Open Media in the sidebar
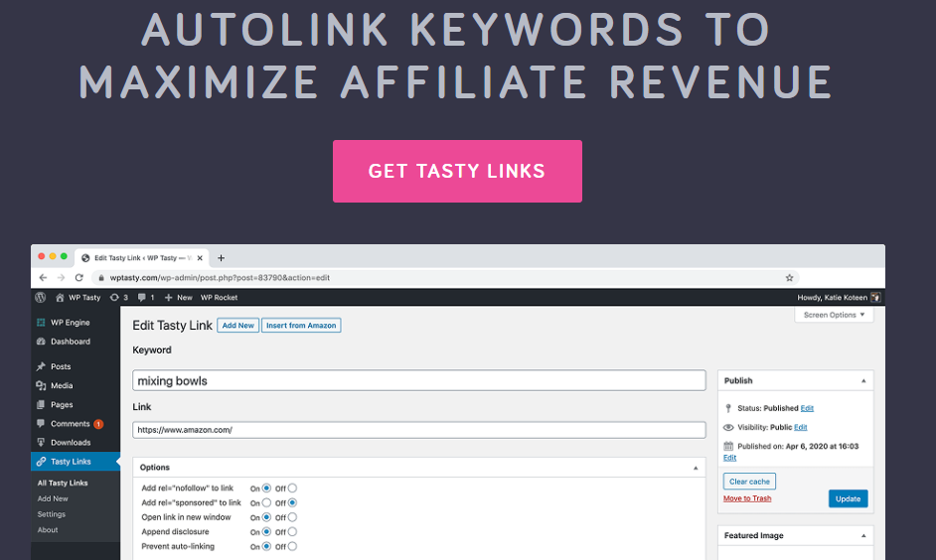 (62, 386)
